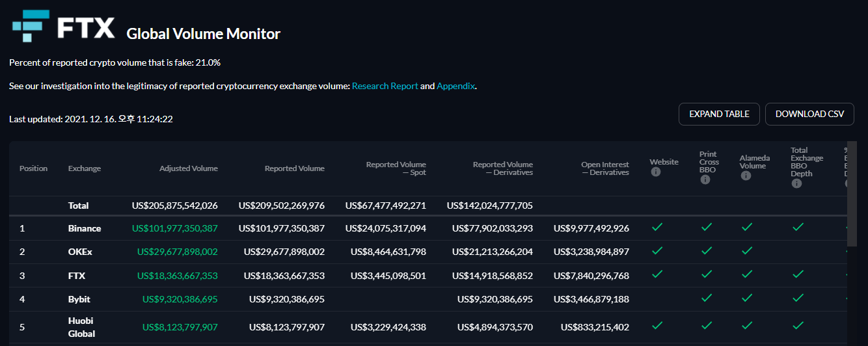Click OKEx Alameda Volume checkmark
This screenshot has width=868, height=346.
pos(747,250)
